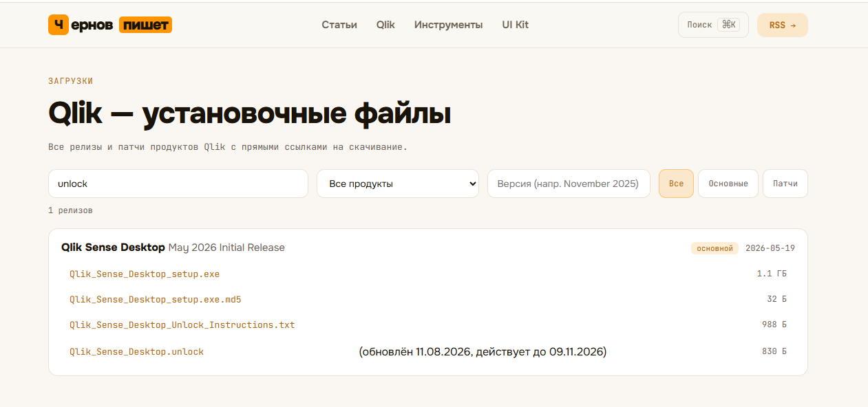Click the search field containing 'unlock'
Screen dimensions: 868x407
178,184
